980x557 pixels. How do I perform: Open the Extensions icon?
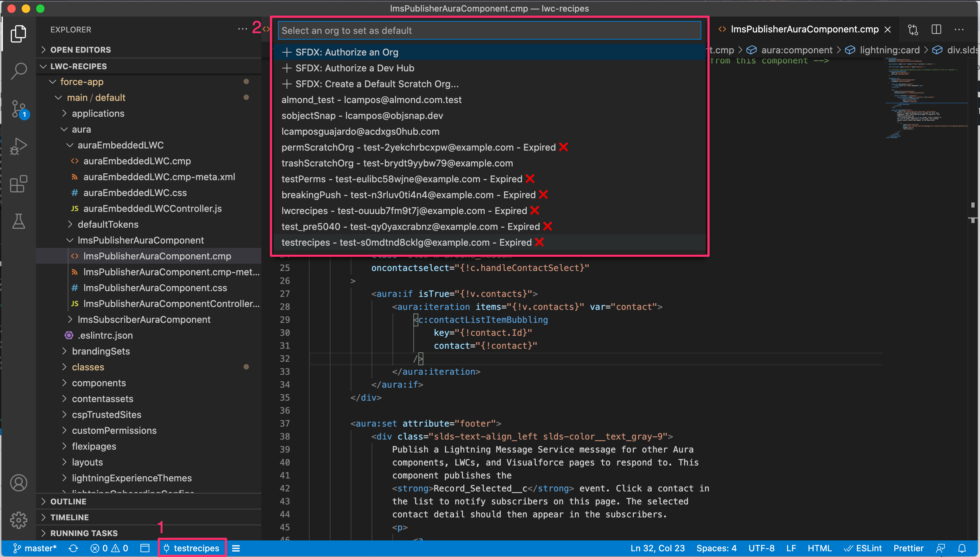click(x=18, y=184)
